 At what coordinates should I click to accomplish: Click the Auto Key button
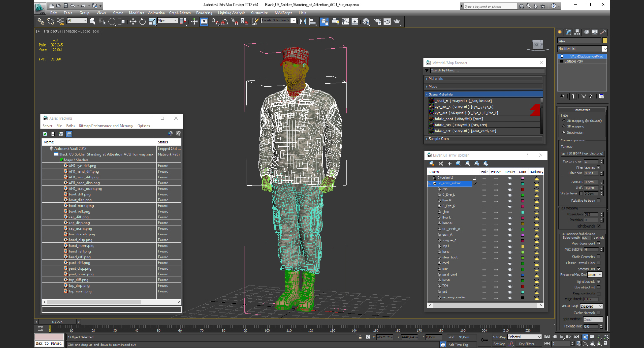pyautogui.click(x=499, y=337)
